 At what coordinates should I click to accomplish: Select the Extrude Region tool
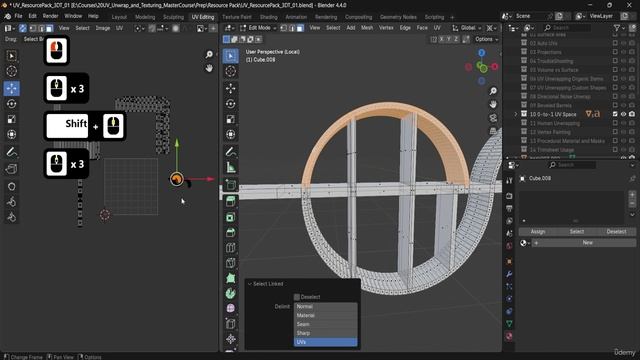click(231, 201)
